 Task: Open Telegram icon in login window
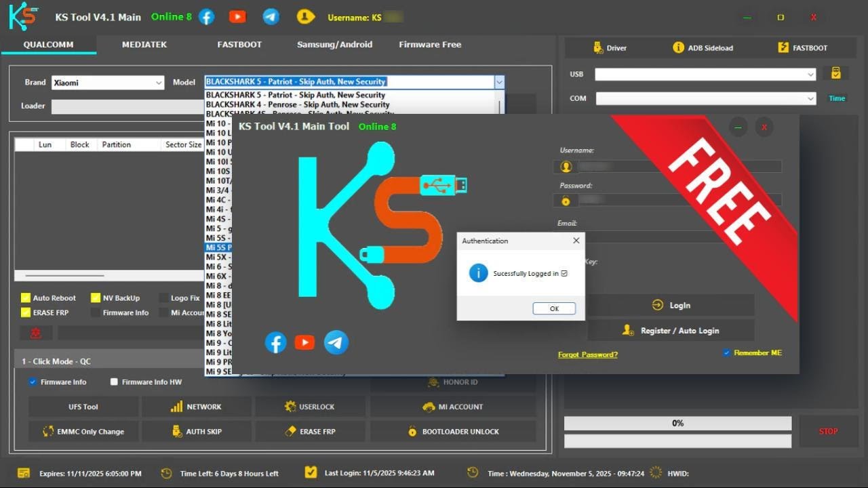click(336, 342)
